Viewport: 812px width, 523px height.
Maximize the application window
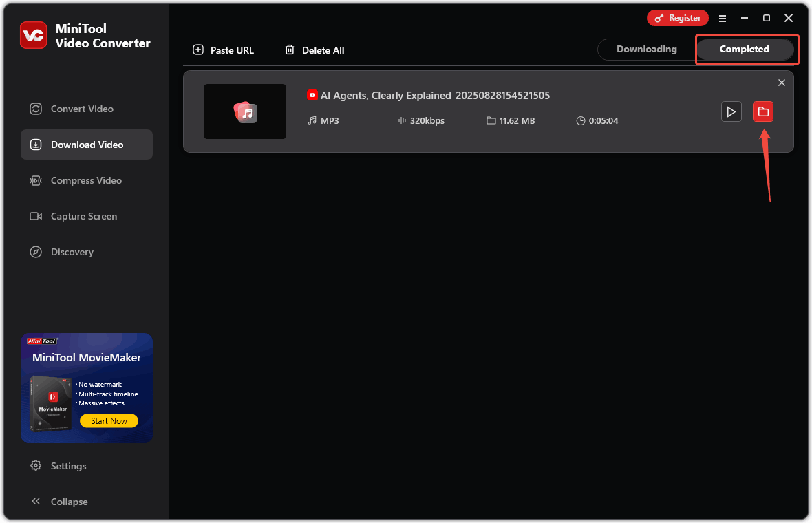[x=767, y=18]
